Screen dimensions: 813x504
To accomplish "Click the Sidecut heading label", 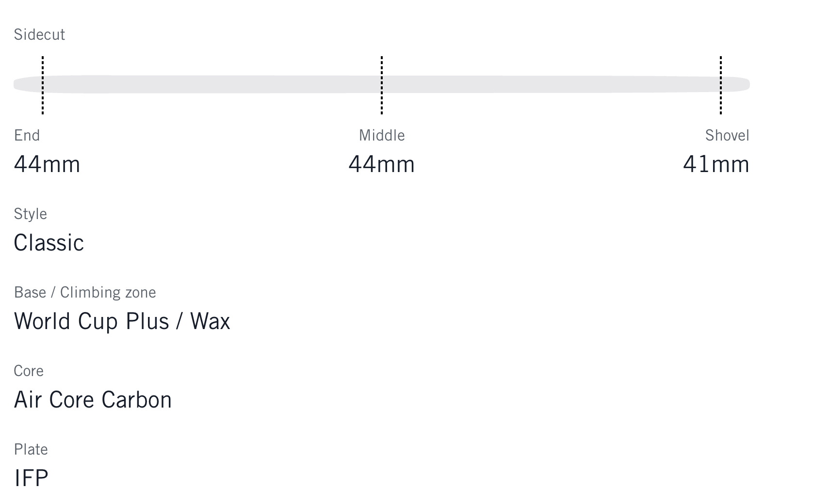I will tap(39, 34).
